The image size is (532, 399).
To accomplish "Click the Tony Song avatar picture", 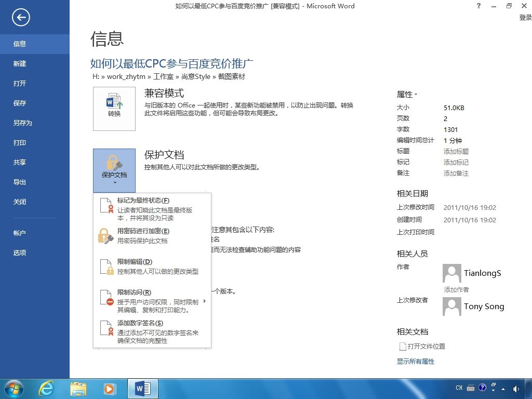I will (x=451, y=307).
